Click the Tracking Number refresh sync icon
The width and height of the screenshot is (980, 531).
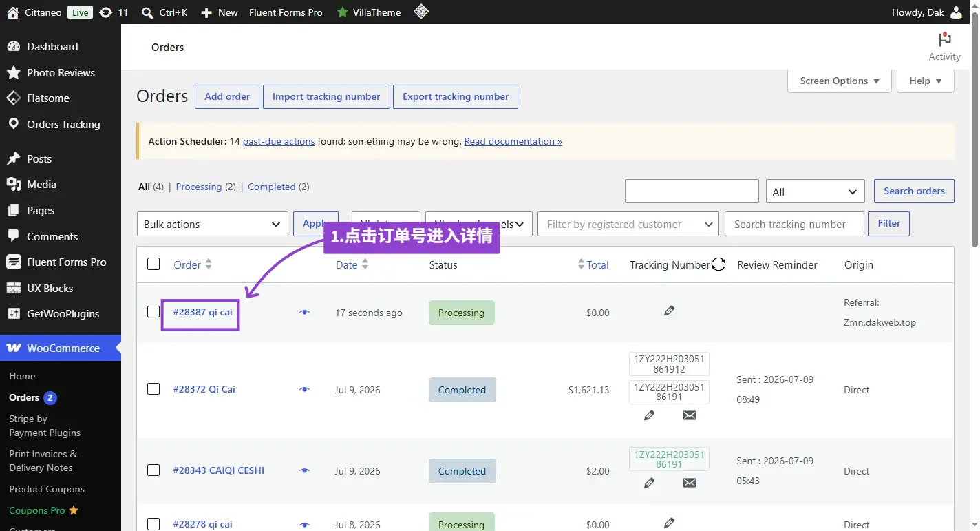(x=718, y=264)
